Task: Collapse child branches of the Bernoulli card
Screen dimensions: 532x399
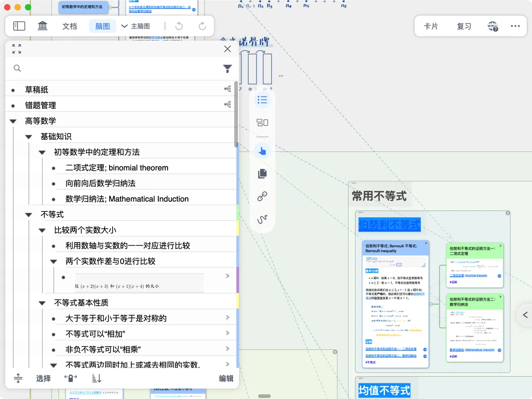Action: coord(431,304)
